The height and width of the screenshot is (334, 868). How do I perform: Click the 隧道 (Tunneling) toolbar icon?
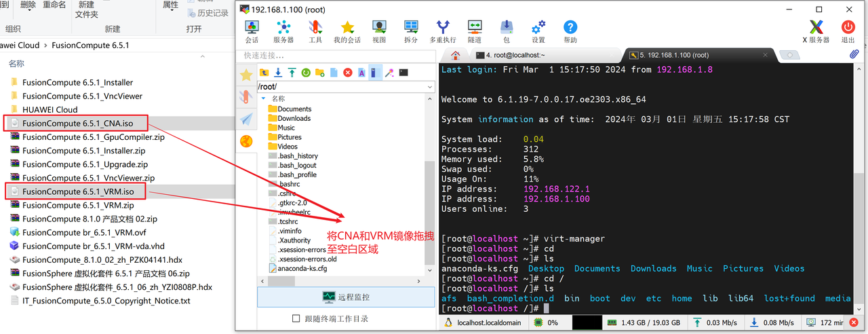click(475, 31)
